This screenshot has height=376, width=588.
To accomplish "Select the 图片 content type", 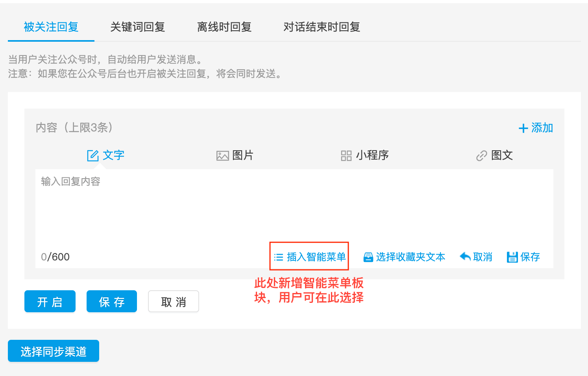I will pyautogui.click(x=235, y=155).
